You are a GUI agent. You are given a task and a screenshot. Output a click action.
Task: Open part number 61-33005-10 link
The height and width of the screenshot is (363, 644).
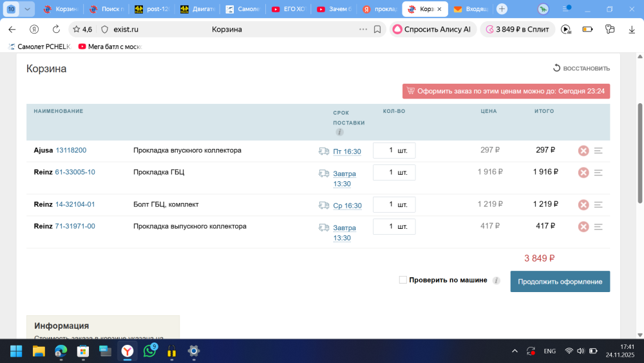tap(75, 172)
